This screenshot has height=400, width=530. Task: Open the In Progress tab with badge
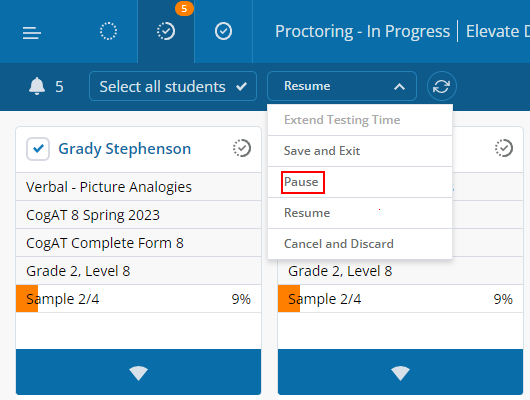[x=166, y=31]
